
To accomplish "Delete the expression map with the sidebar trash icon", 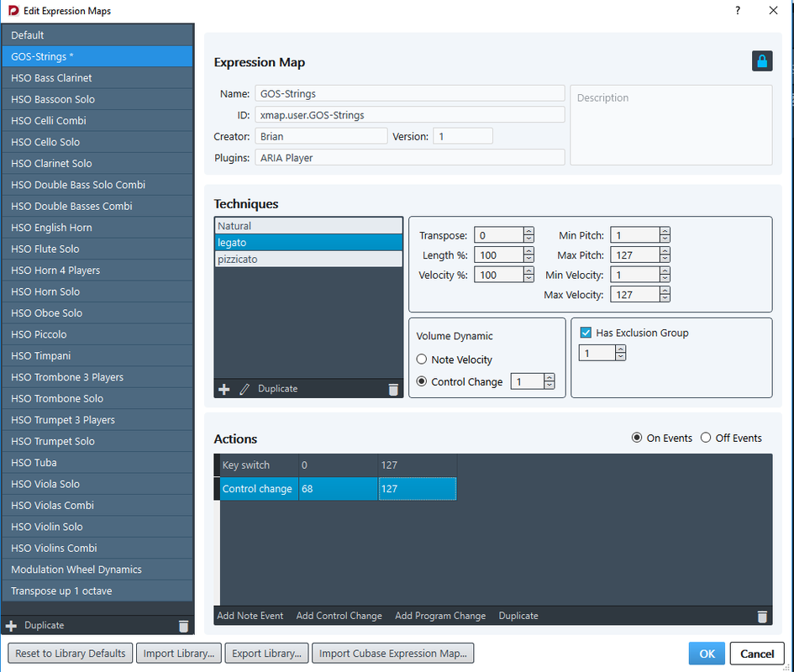I will [x=183, y=626].
